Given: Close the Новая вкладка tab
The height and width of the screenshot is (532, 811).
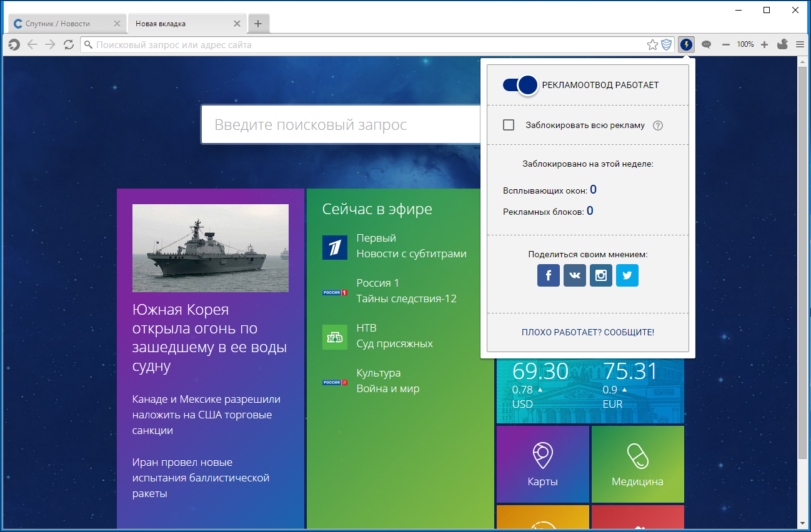Looking at the screenshot, I should tap(237, 24).
